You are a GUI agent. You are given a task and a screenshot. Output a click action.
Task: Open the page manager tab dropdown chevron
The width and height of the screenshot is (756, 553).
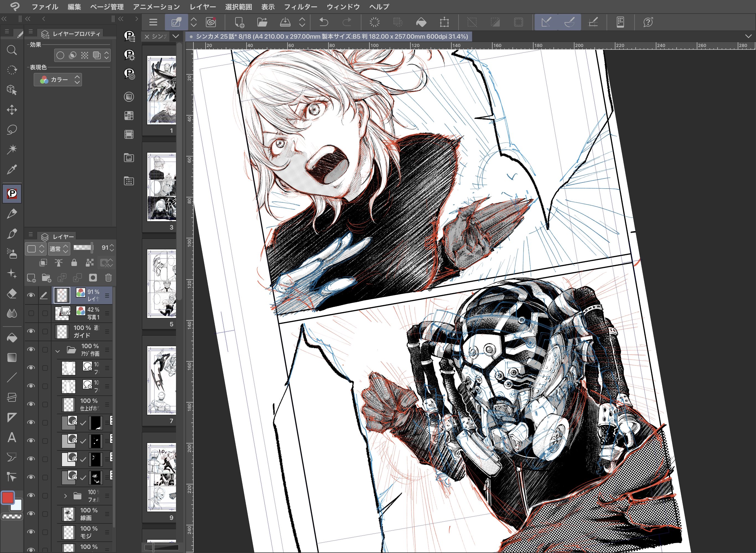click(176, 36)
